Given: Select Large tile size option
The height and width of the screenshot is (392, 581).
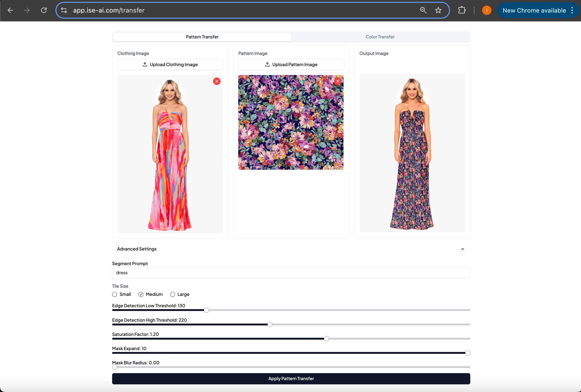Looking at the screenshot, I should (x=173, y=294).
